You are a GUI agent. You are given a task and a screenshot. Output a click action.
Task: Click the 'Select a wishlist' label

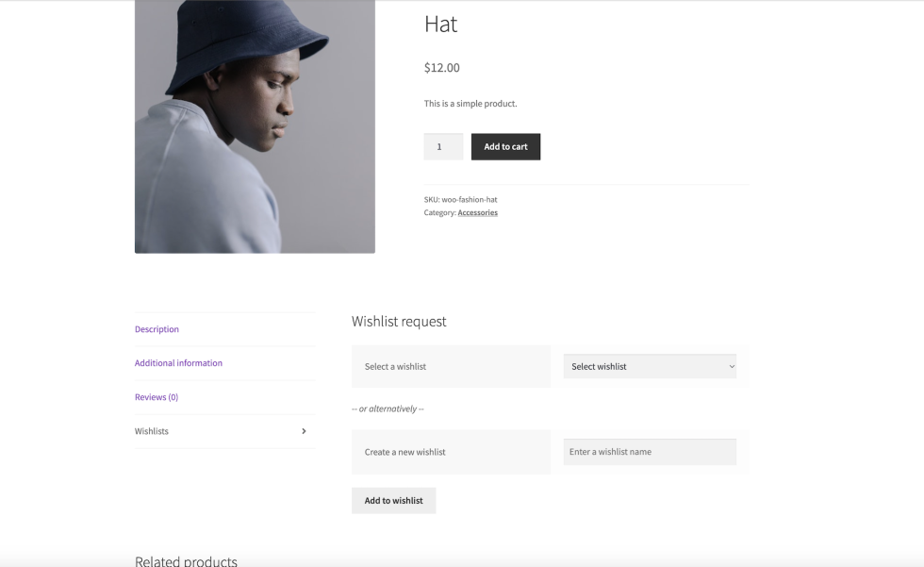[x=395, y=366]
